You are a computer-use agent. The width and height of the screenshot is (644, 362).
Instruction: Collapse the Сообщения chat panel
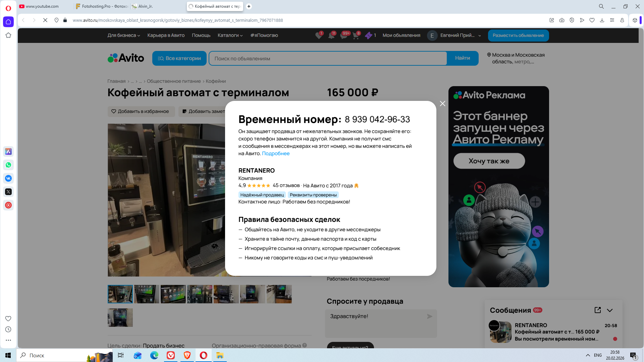click(x=610, y=310)
